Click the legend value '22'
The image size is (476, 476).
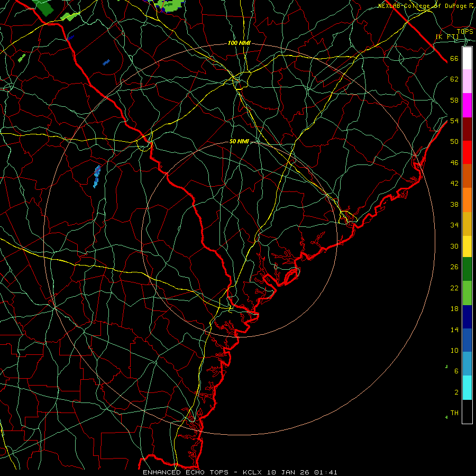[x=454, y=288]
